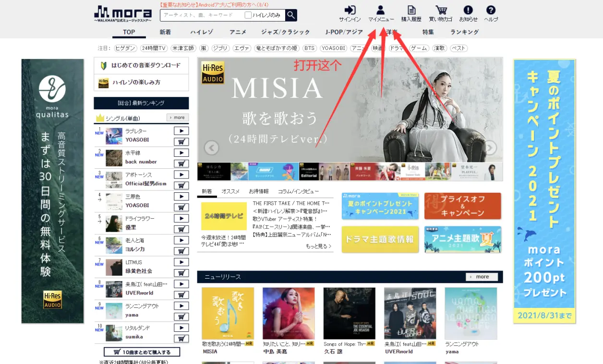
Task: Open the ハイレゾ navigation tab
Action: 202,32
